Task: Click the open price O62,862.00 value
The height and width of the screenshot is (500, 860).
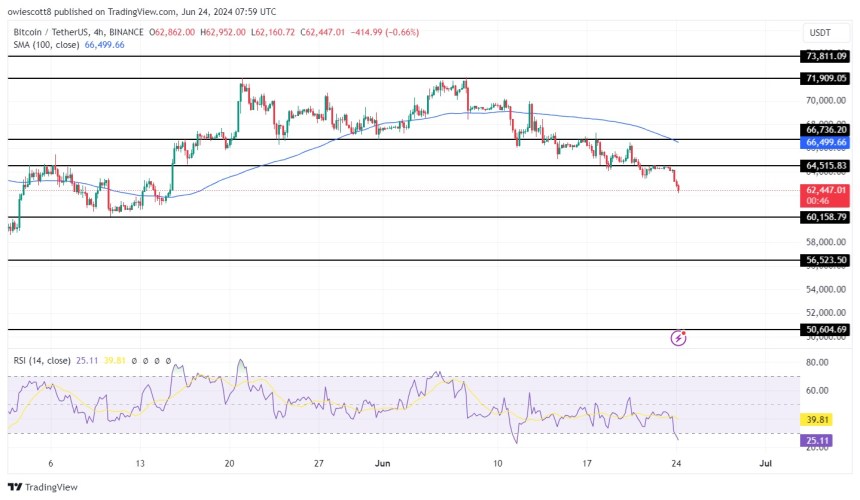Action: pyautogui.click(x=172, y=32)
